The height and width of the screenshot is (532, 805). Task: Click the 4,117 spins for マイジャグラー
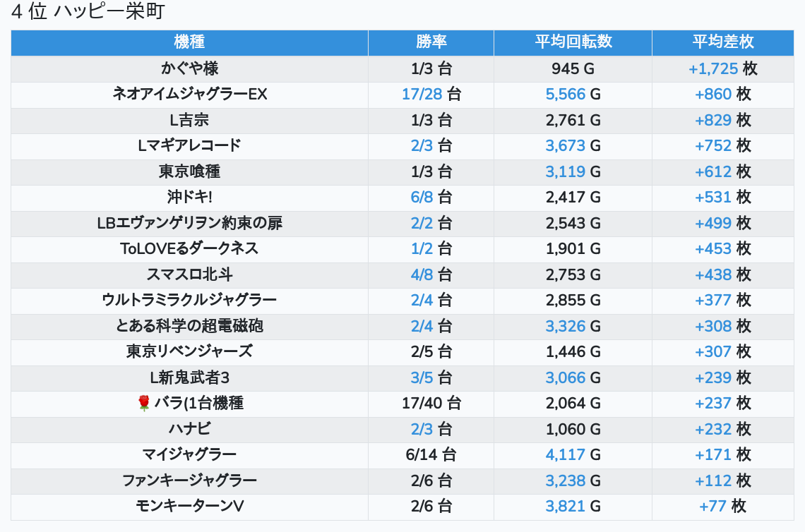[566, 454]
